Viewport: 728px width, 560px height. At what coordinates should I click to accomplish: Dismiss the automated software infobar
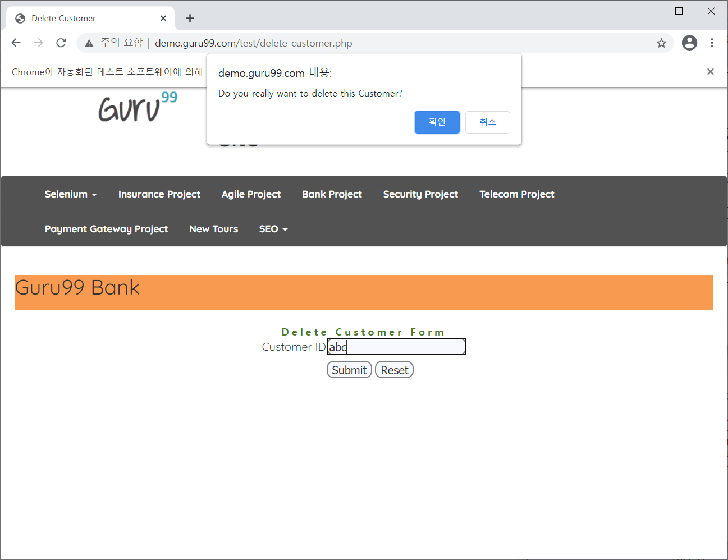click(x=711, y=71)
